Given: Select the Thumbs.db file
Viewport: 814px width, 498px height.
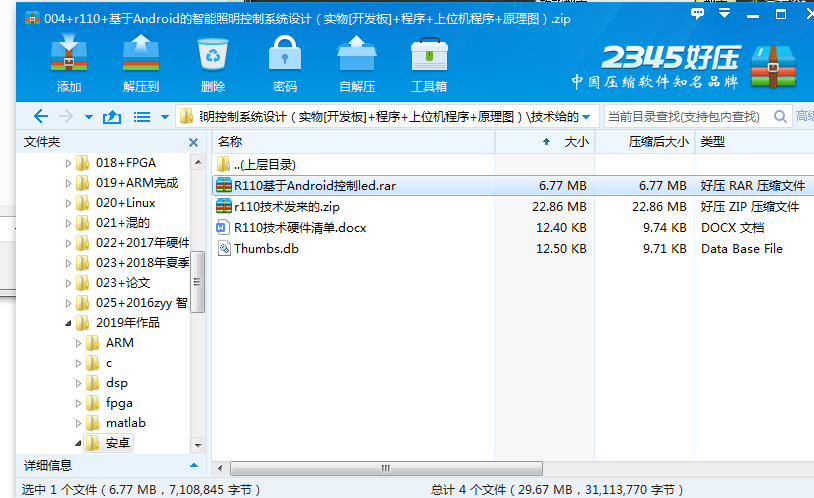Looking at the screenshot, I should tap(513, 249).
